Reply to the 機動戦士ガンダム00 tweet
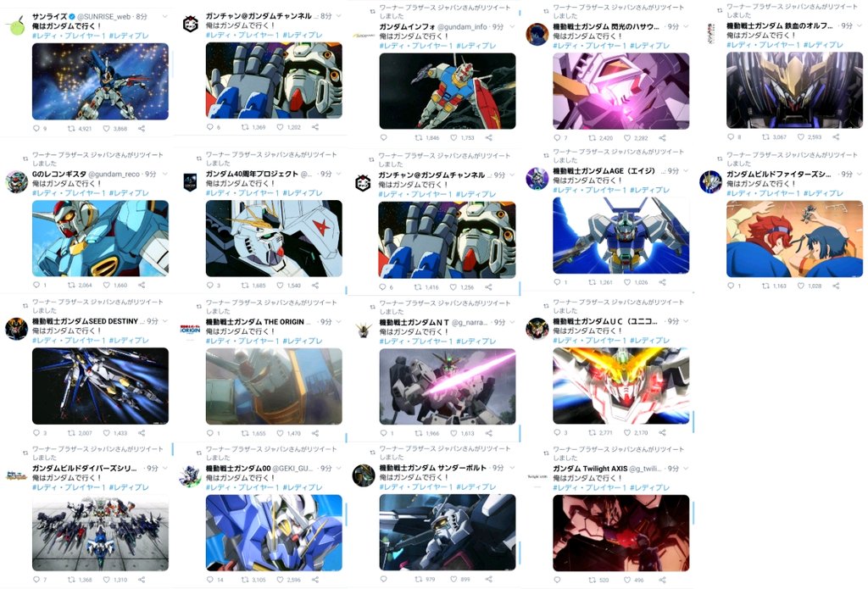The height and width of the screenshot is (589, 868). 210,580
